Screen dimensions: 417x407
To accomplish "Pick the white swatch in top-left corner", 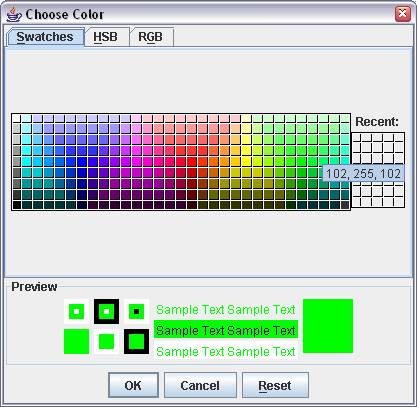I will coord(17,118).
